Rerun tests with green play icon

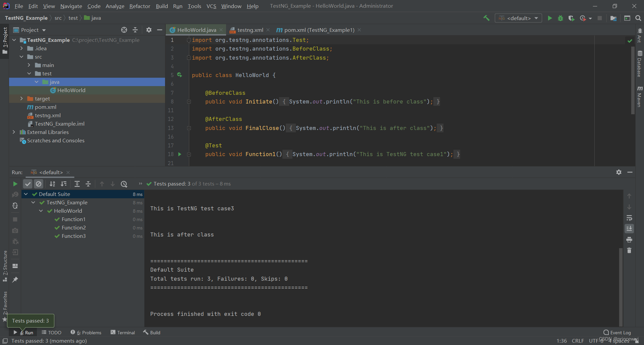pos(15,184)
